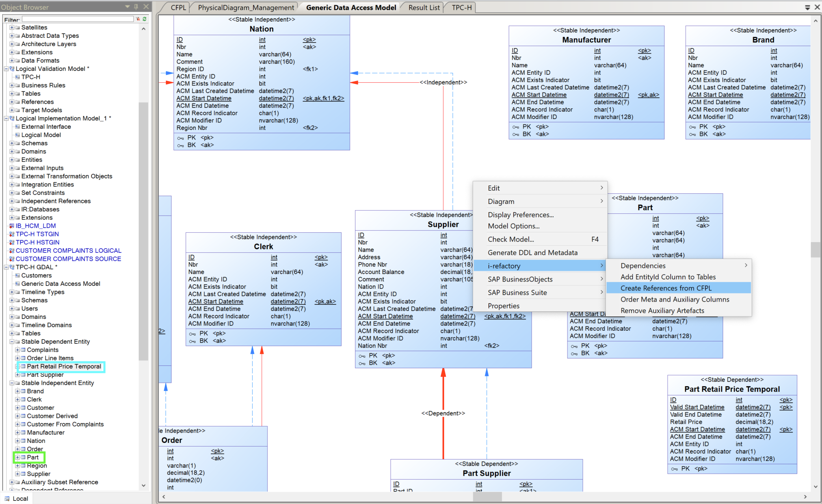Expand the Timeline Types folder

point(12,292)
